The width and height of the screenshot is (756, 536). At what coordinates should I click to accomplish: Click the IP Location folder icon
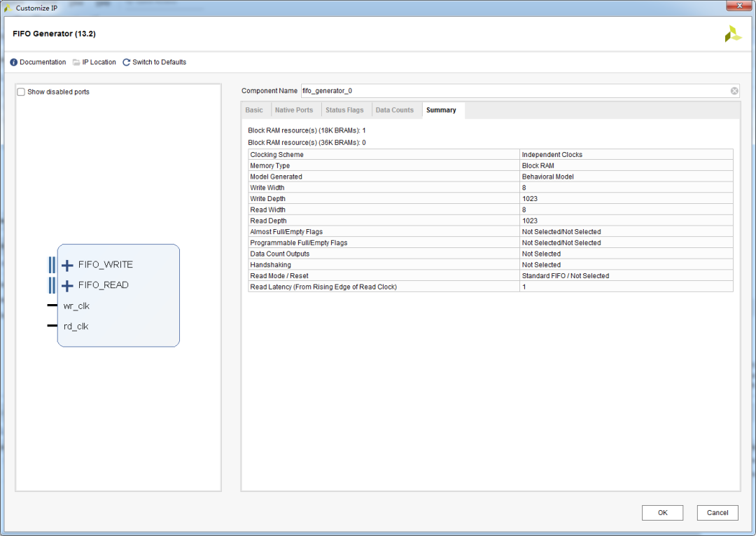coord(76,62)
